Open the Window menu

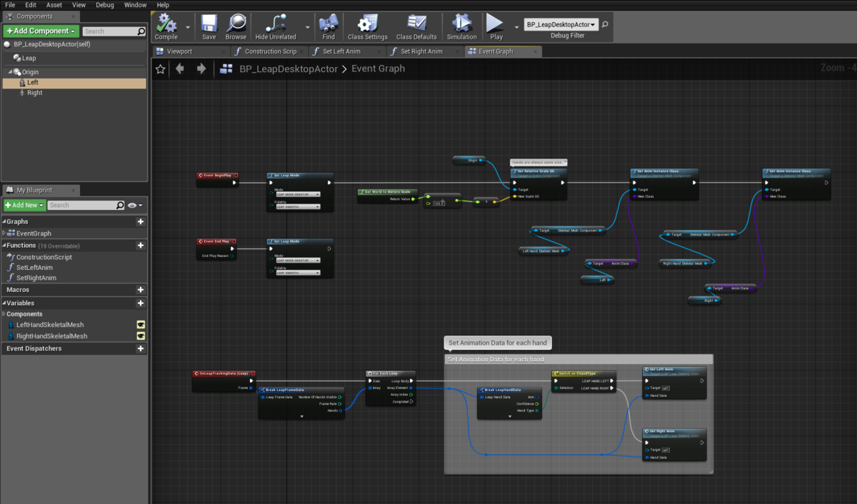[136, 5]
